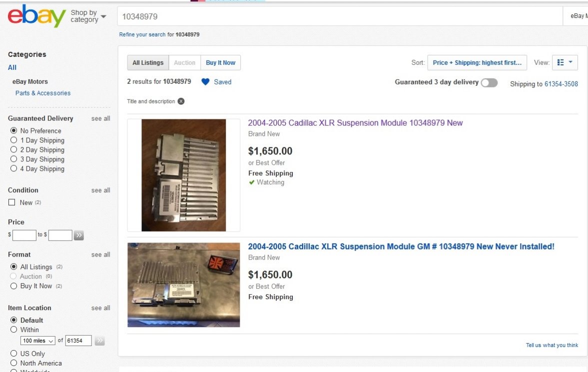Open the Parts & Accessories category link
Screen dimensions: 588x372
pos(43,93)
